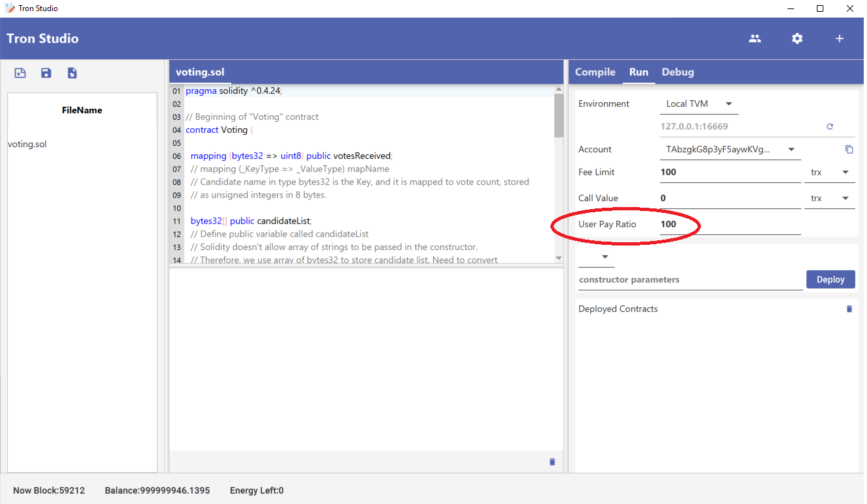Click the votesReceived mapping code line
This screenshot has height=504, width=867.
(292, 156)
